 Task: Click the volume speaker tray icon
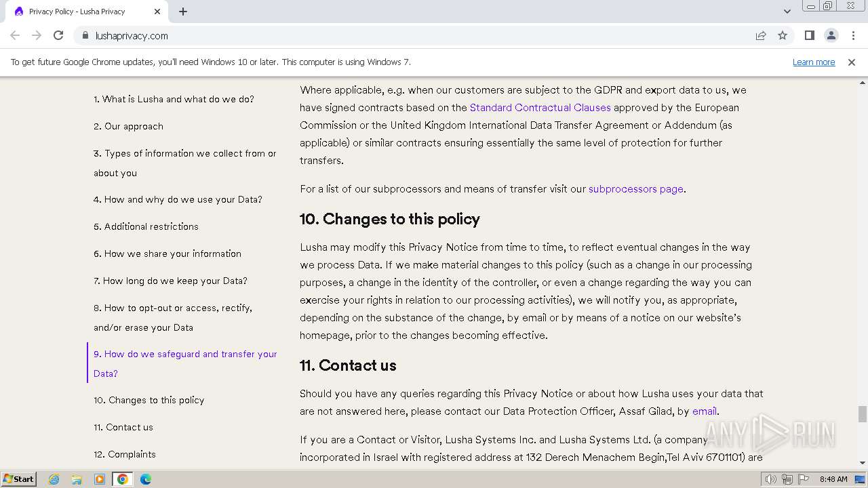pyautogui.click(x=770, y=479)
